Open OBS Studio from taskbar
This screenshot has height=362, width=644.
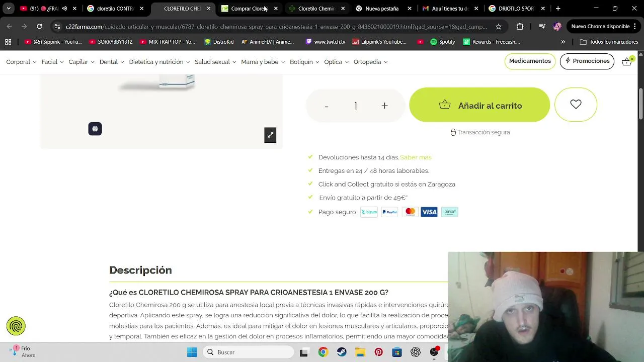(434, 352)
